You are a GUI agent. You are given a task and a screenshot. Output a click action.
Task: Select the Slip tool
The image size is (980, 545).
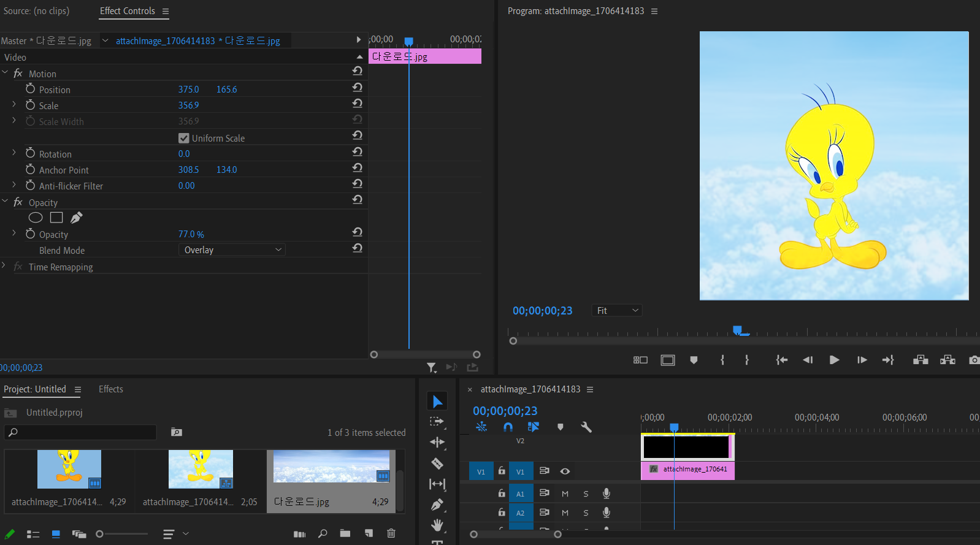(x=437, y=484)
